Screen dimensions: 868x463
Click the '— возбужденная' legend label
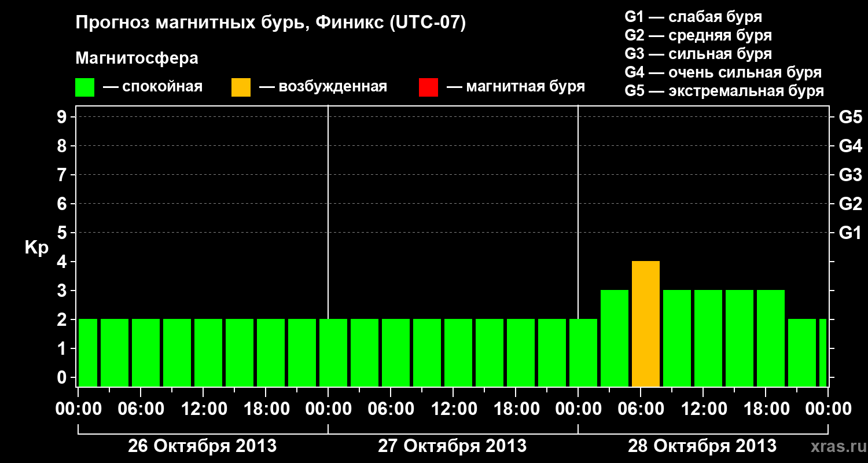(x=323, y=87)
